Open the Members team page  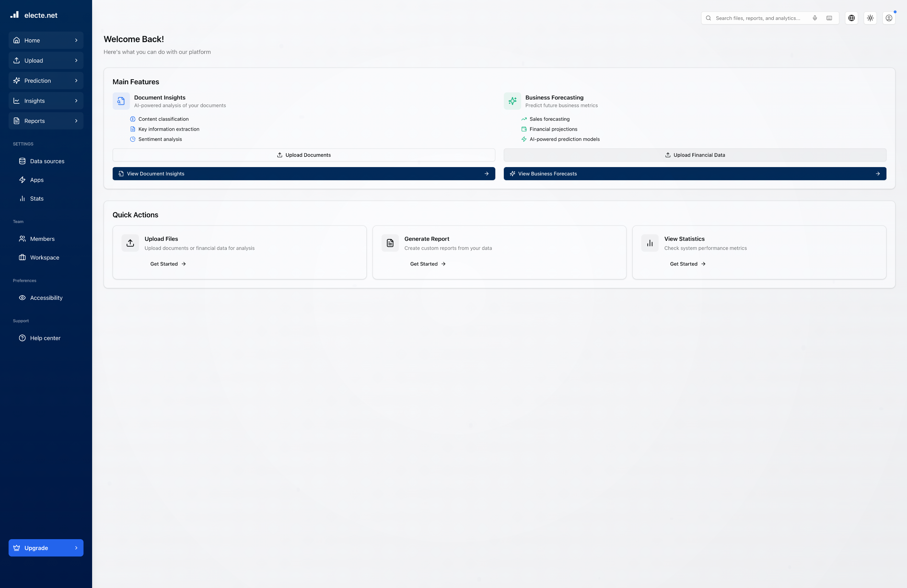click(42, 239)
